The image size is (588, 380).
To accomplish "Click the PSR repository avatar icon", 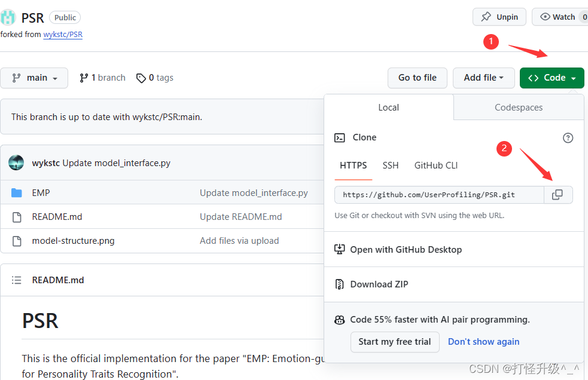I will tap(8, 17).
